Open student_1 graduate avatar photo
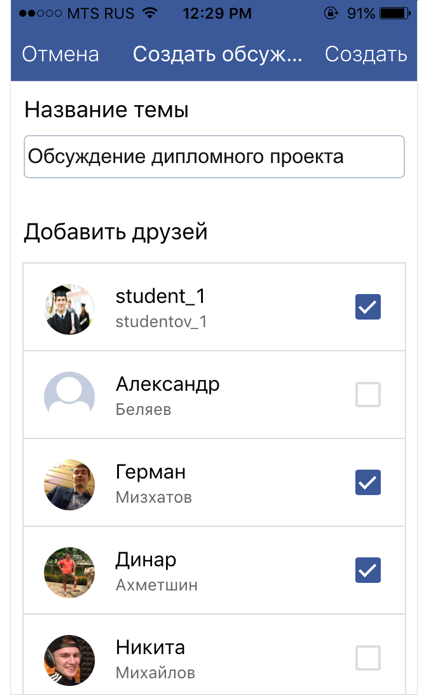This screenshot has height=695, width=428. [x=70, y=308]
